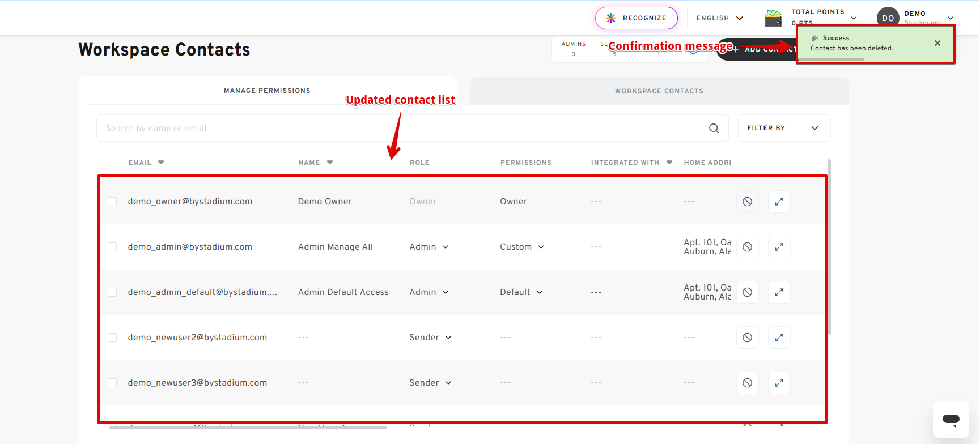
Task: Click the search magnifier icon
Action: pos(714,129)
